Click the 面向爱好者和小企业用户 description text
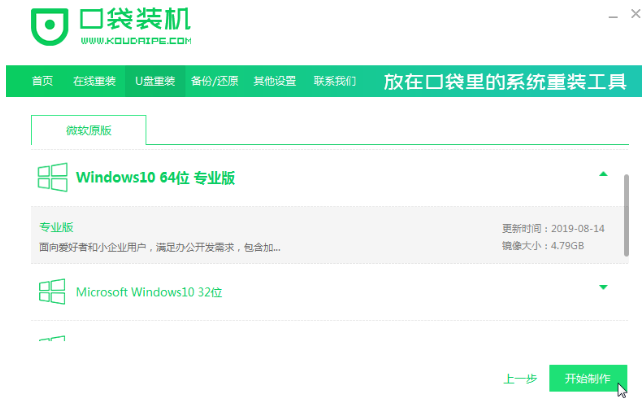Image resolution: width=642 pixels, height=413 pixels. 160,247
